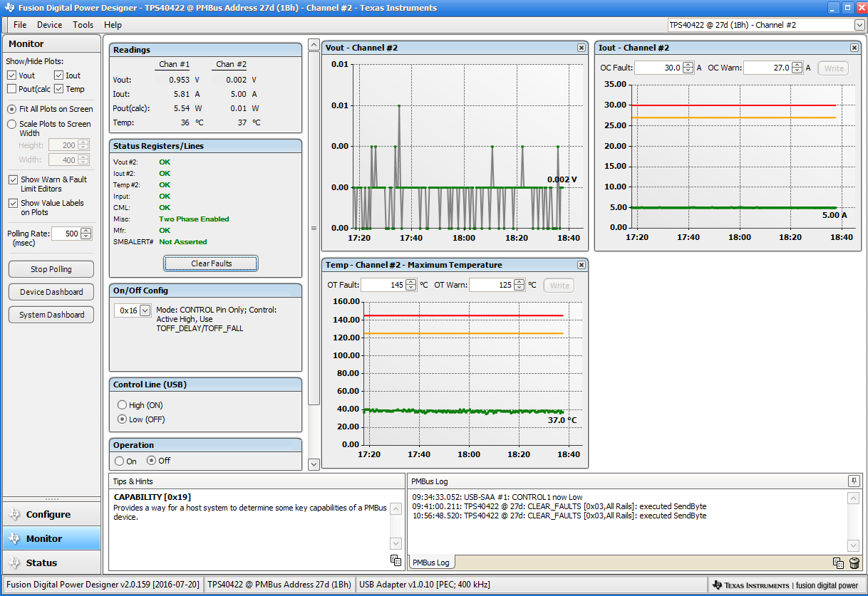
Task: Adjust the OC Fault spinner arrows
Action: (x=688, y=68)
